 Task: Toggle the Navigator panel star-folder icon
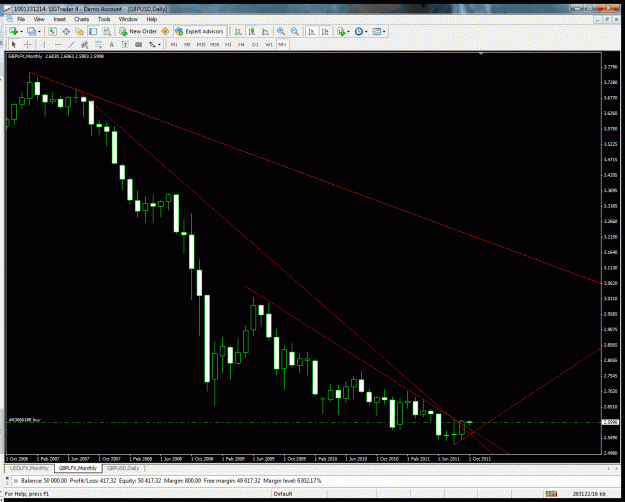pos(79,31)
